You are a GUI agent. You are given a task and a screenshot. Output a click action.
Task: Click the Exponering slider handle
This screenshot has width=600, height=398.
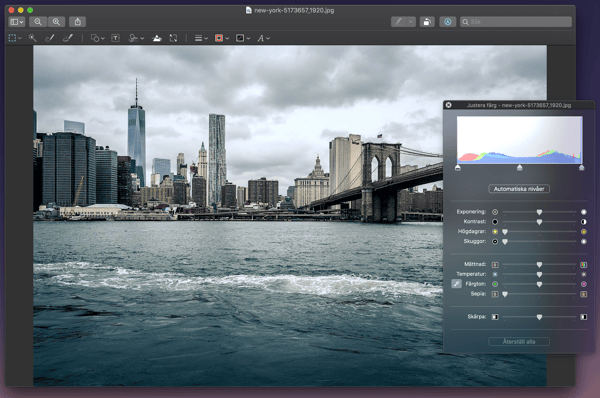pyautogui.click(x=539, y=212)
